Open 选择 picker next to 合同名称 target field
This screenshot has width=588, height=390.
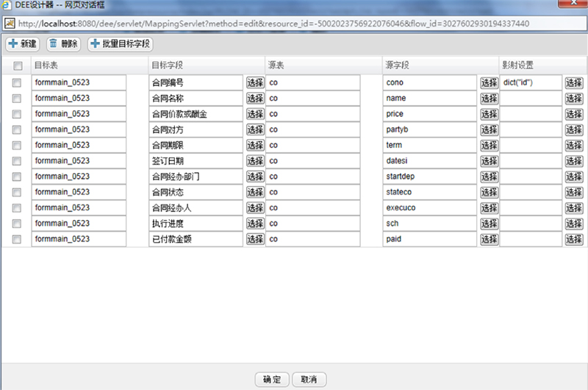click(255, 98)
